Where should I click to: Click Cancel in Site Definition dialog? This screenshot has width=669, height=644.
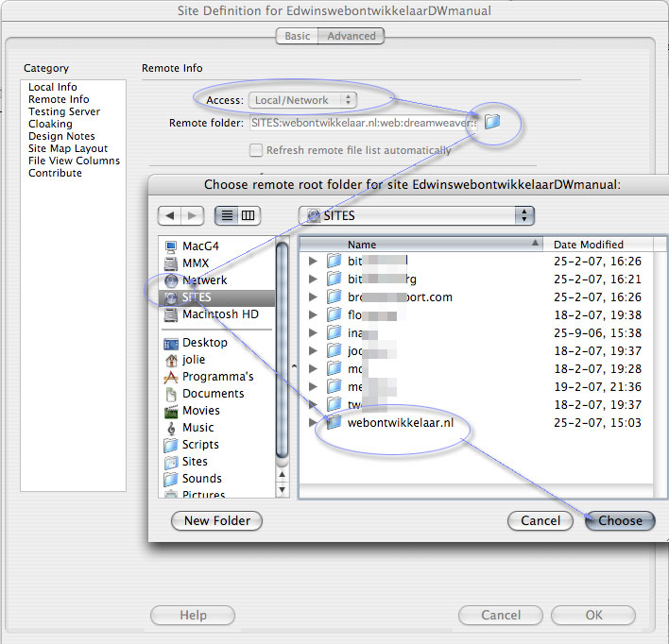point(501,615)
